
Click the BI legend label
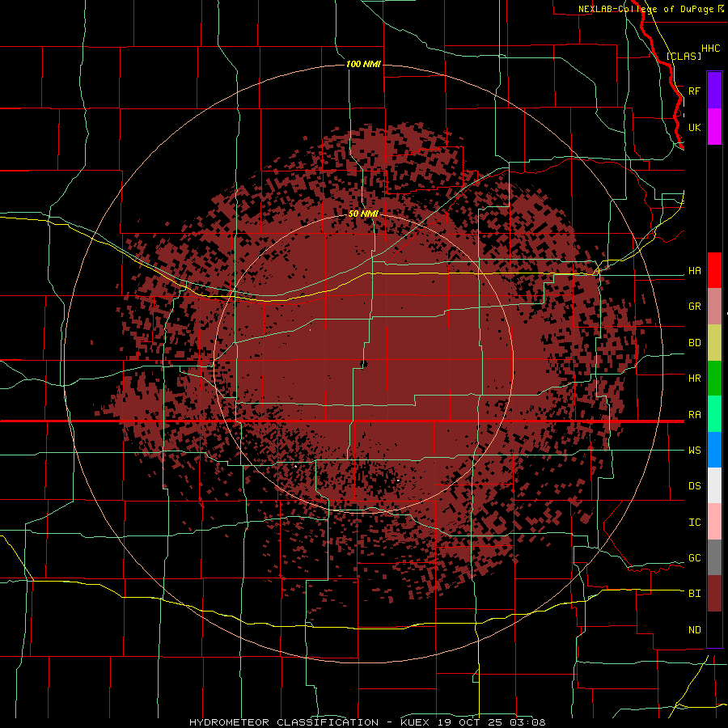pos(694,594)
